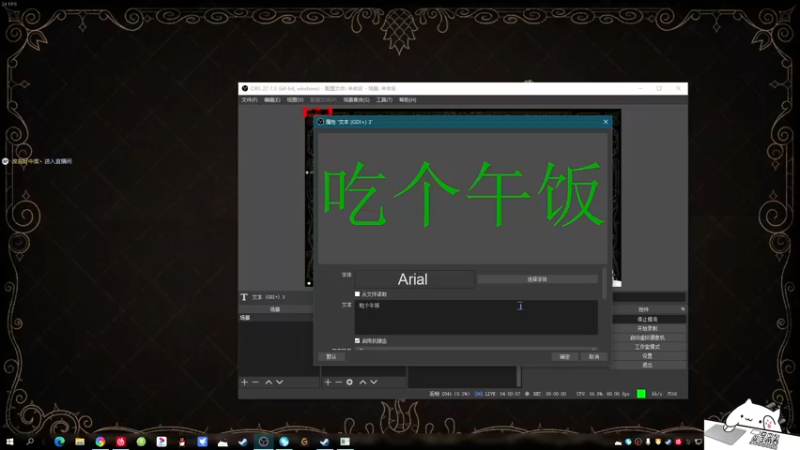800x450 pixels.
Task: Remove selected source with minus icon
Action: [338, 382]
